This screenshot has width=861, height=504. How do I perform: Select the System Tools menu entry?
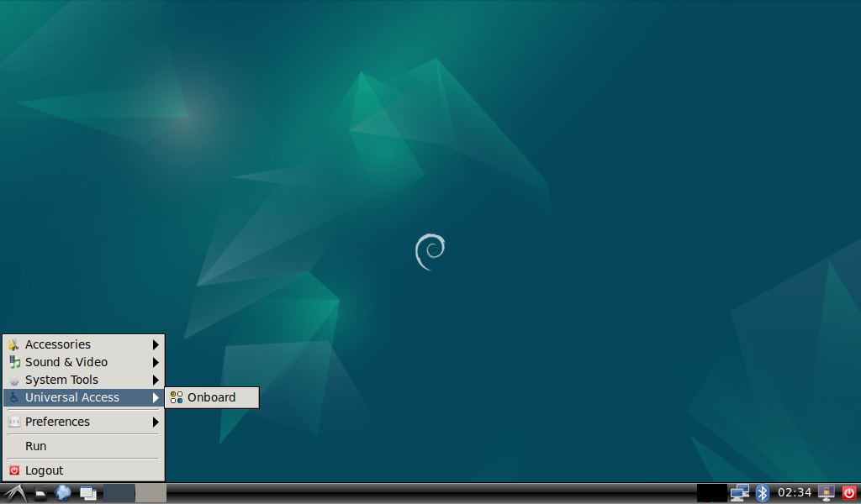(x=83, y=380)
